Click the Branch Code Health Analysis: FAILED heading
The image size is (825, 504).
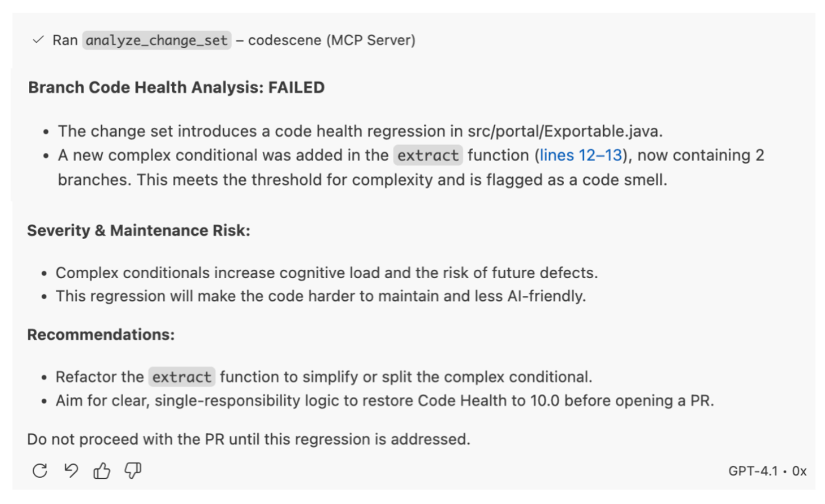coord(176,88)
